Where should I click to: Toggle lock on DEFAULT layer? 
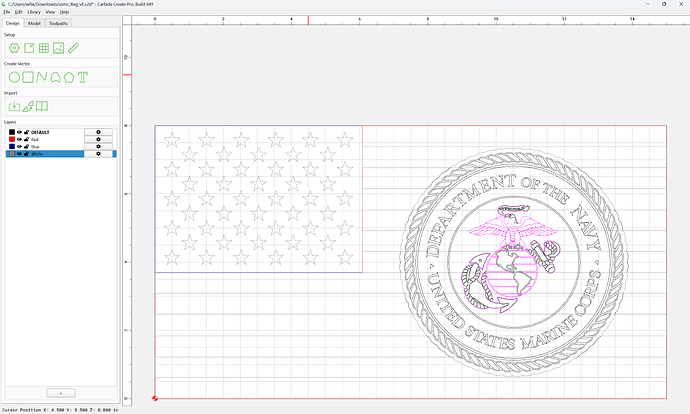pyautogui.click(x=26, y=132)
